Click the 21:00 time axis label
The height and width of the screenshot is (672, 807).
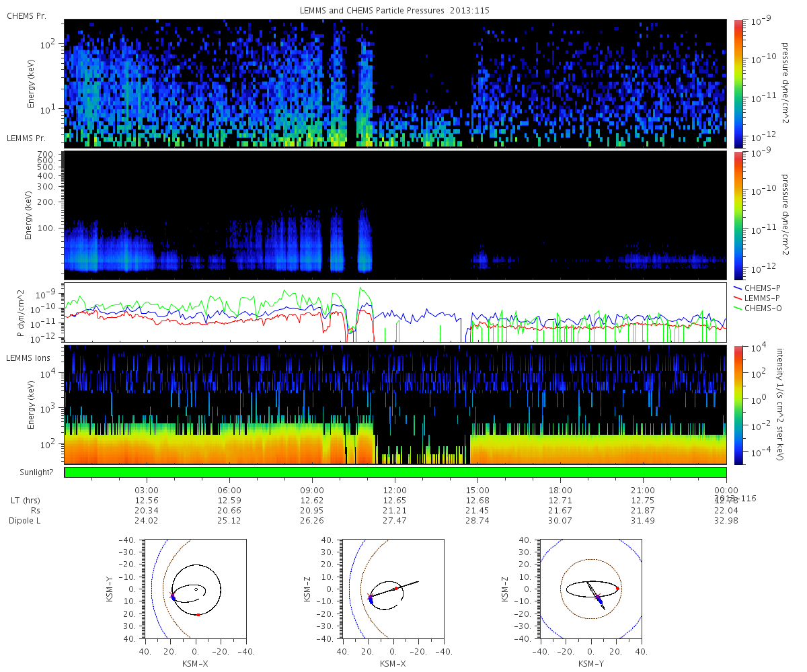point(644,490)
